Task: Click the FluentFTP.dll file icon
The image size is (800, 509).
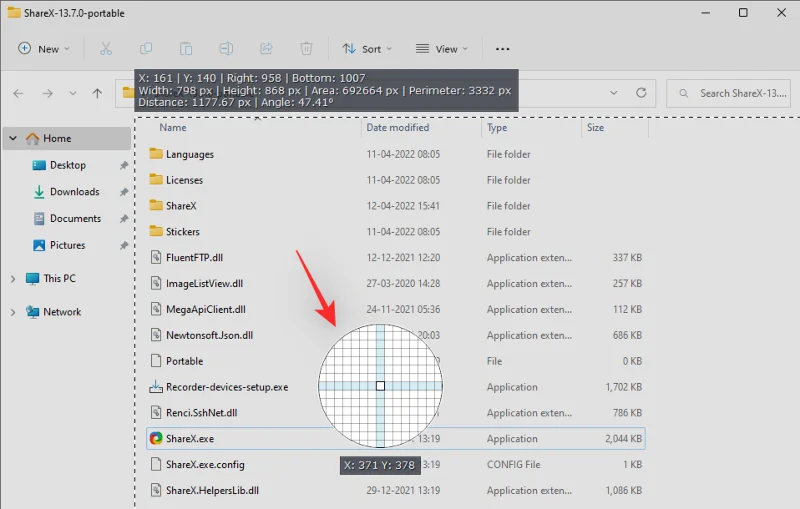Action: pos(156,257)
